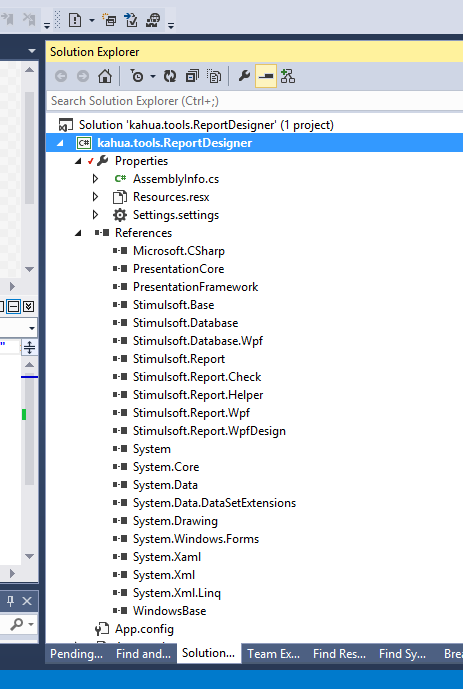Switch to the Find and... tab

pos(143,654)
